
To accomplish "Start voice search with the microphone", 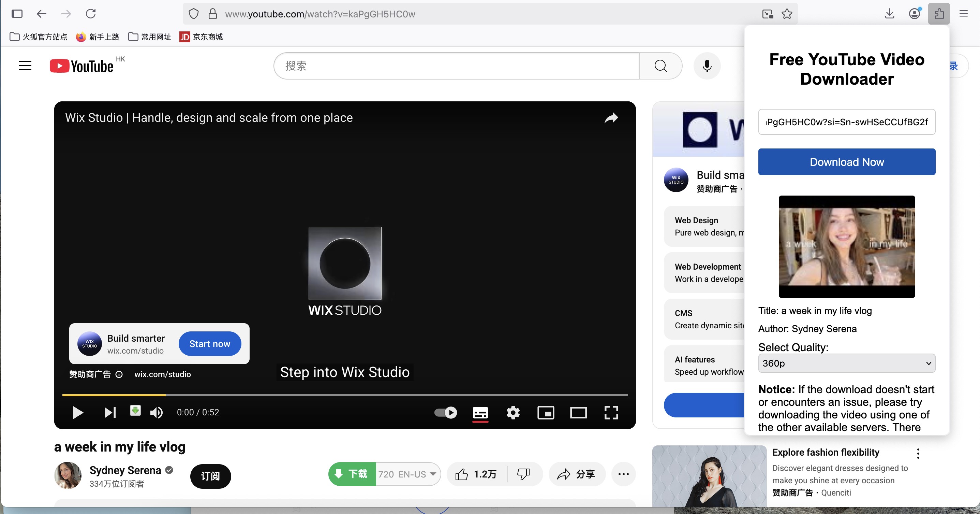I will pyautogui.click(x=707, y=66).
